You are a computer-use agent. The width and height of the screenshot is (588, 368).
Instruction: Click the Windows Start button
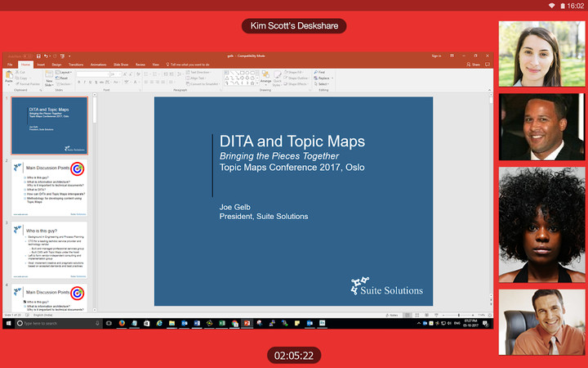(7, 324)
